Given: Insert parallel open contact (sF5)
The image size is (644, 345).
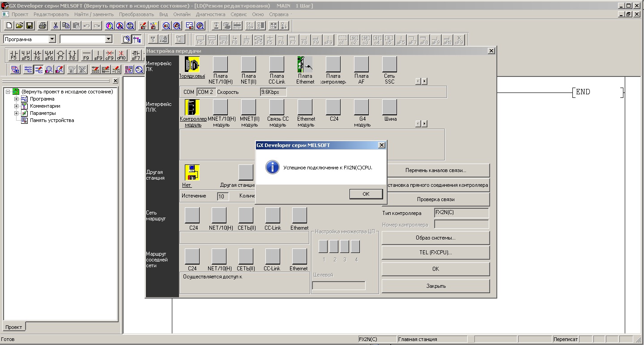Looking at the screenshot, I should point(26,55).
